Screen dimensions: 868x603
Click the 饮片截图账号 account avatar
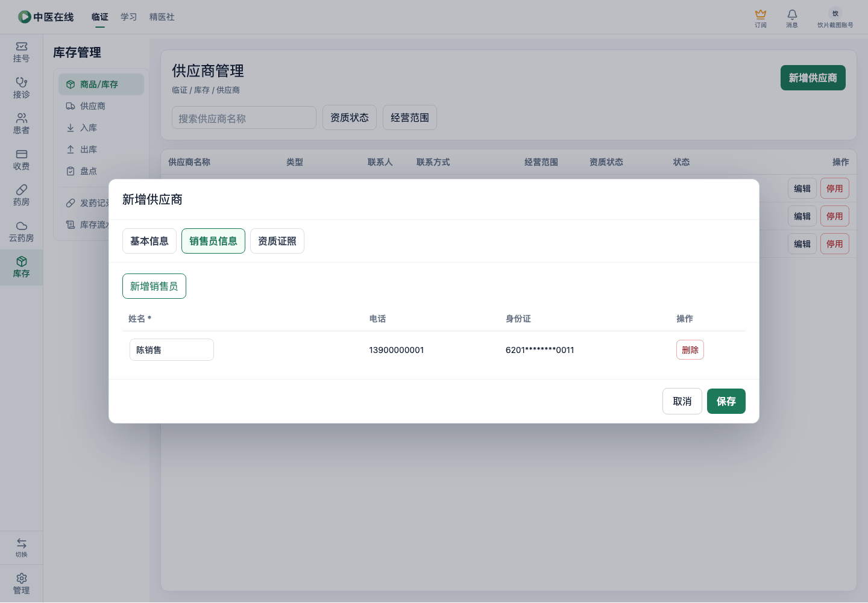click(x=835, y=14)
